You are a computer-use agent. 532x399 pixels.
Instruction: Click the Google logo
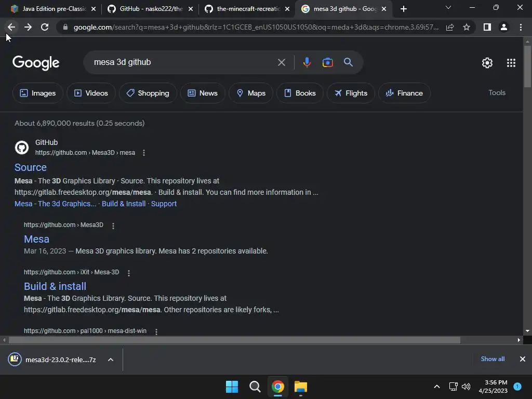[36, 63]
